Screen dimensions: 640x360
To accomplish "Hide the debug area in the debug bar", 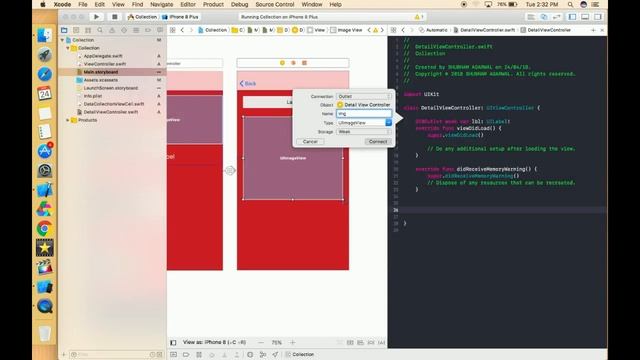I will pos(173,354).
